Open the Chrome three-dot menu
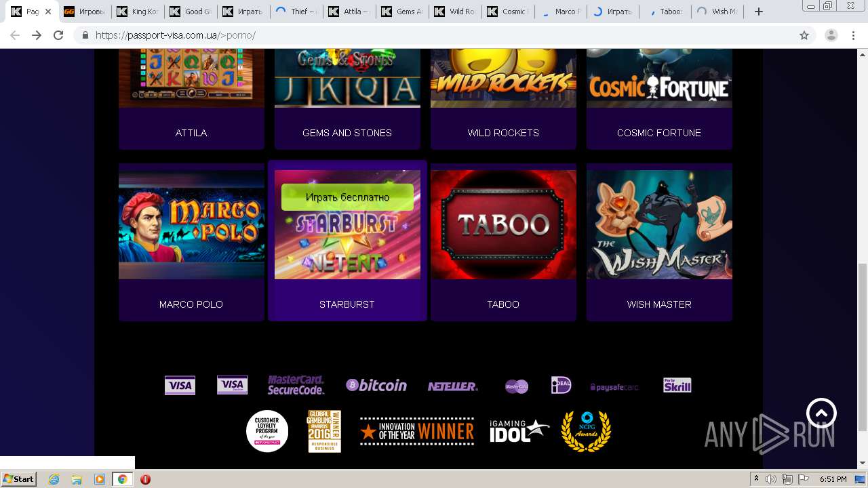Viewport: 868px width, 488px height. click(854, 35)
